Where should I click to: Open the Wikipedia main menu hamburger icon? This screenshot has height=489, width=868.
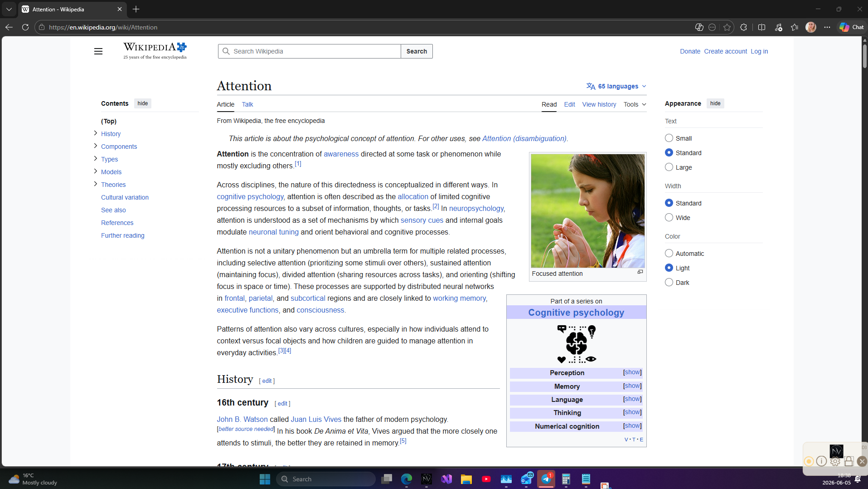click(98, 51)
